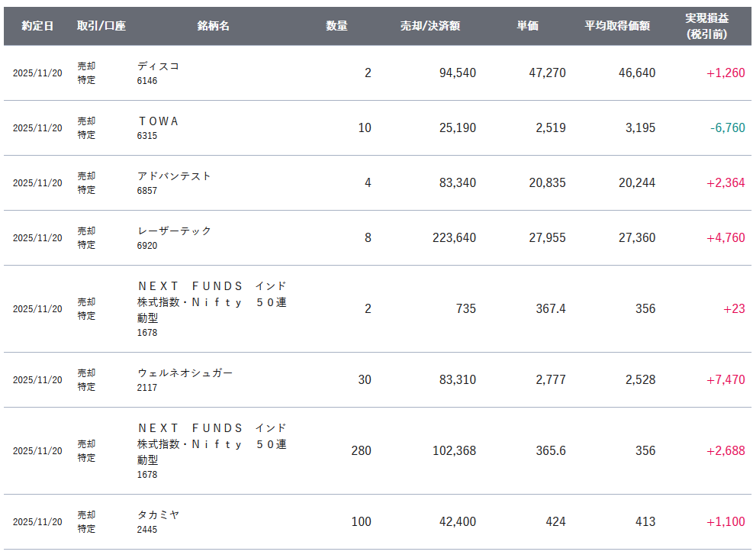
Task: Click the 数量 column header
Action: click(x=336, y=26)
